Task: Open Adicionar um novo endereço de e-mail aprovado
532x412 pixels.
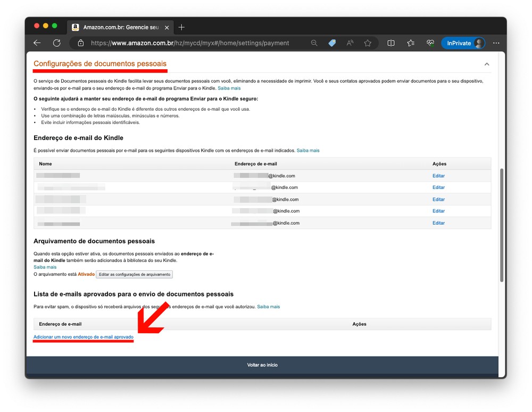Action: 83,337
